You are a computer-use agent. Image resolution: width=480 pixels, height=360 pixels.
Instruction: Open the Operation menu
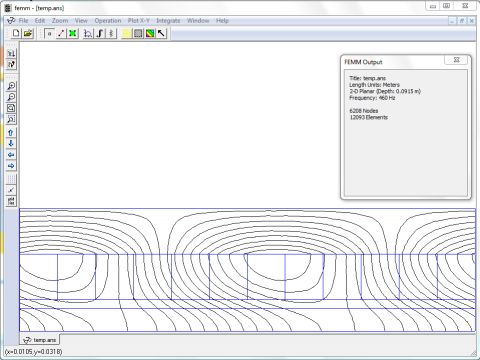[x=108, y=21]
